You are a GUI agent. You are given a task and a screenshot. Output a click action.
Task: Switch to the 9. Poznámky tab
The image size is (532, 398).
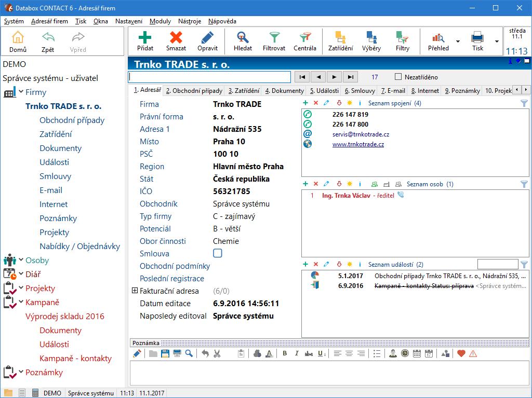click(462, 90)
